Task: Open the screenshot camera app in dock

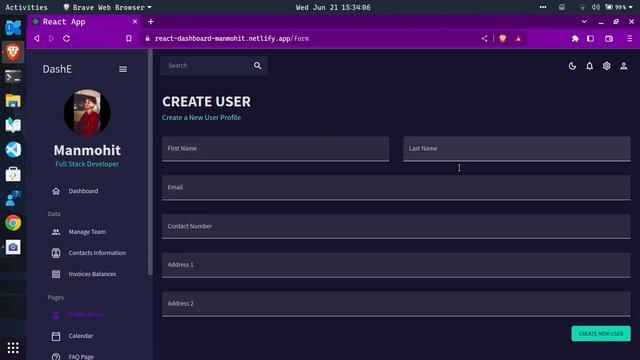Action: 13,247
